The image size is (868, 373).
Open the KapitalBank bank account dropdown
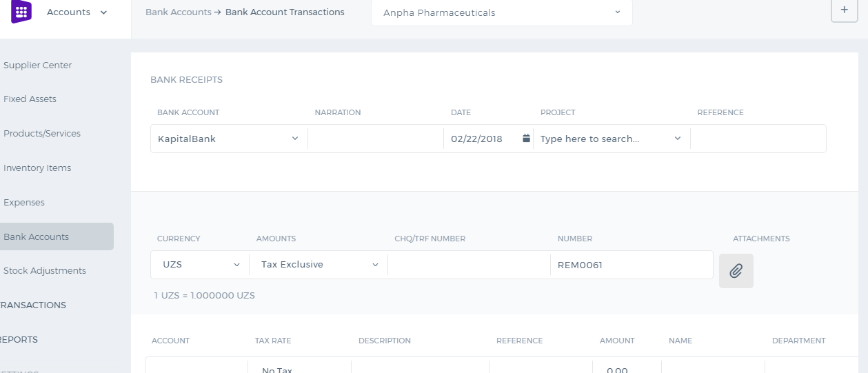tap(228, 139)
